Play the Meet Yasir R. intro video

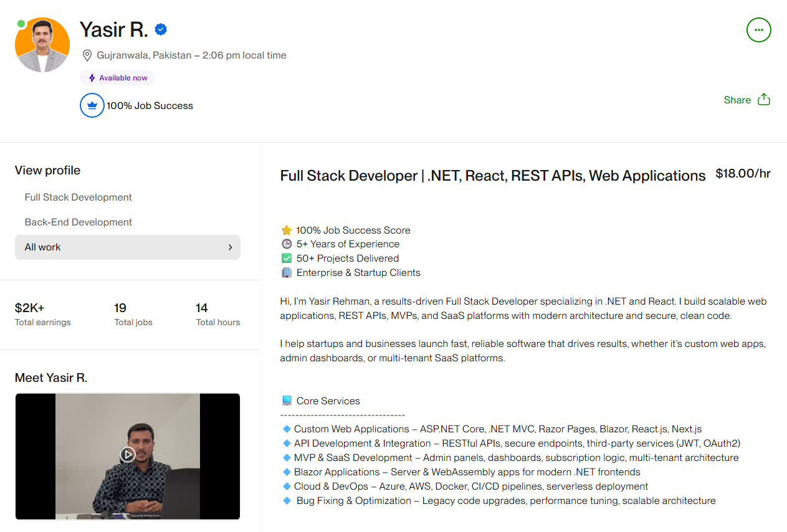[x=128, y=454]
